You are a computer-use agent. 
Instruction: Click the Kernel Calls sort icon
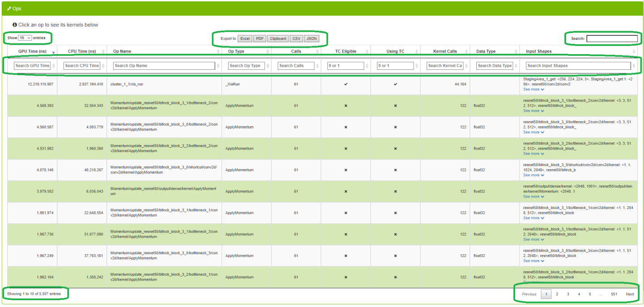point(466,51)
